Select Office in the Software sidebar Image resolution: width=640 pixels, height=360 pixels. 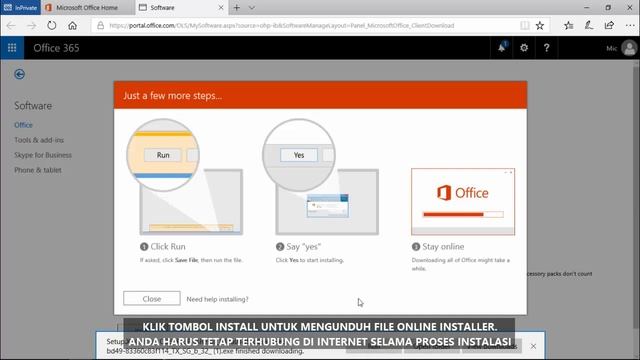(x=23, y=125)
